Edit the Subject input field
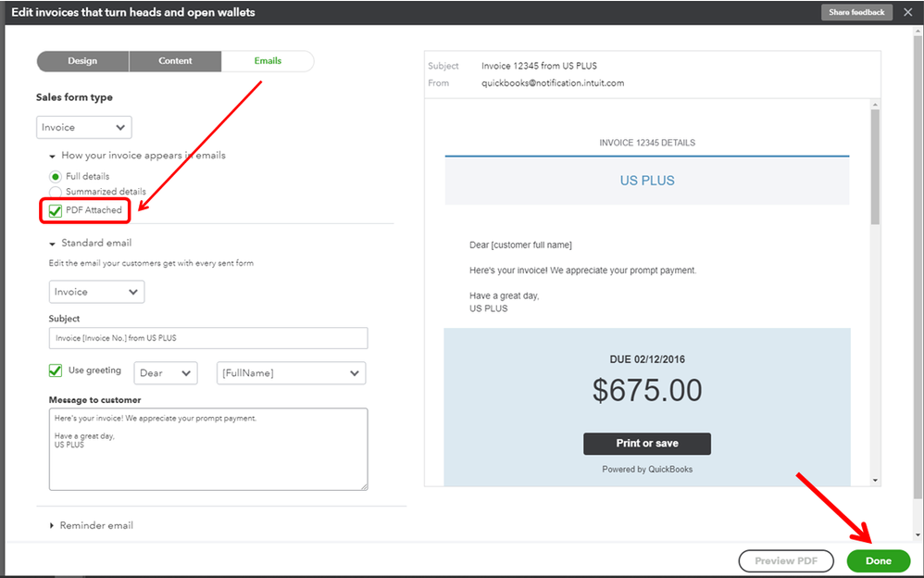The image size is (924, 578). click(x=207, y=337)
